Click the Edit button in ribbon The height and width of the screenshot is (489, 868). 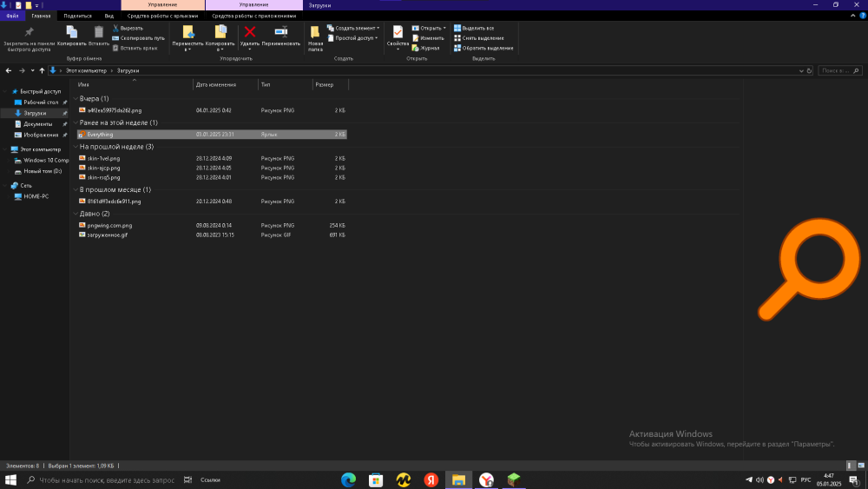[428, 38]
